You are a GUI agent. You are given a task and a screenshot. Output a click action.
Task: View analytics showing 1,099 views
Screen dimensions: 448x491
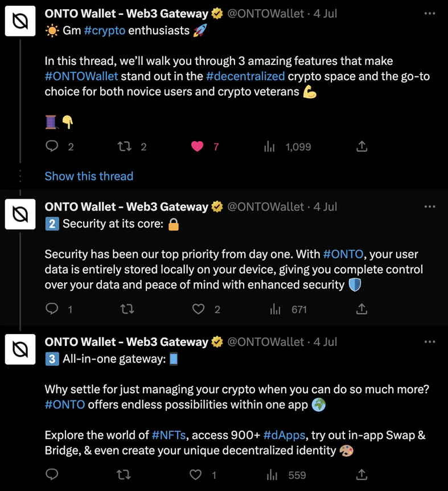(269, 147)
